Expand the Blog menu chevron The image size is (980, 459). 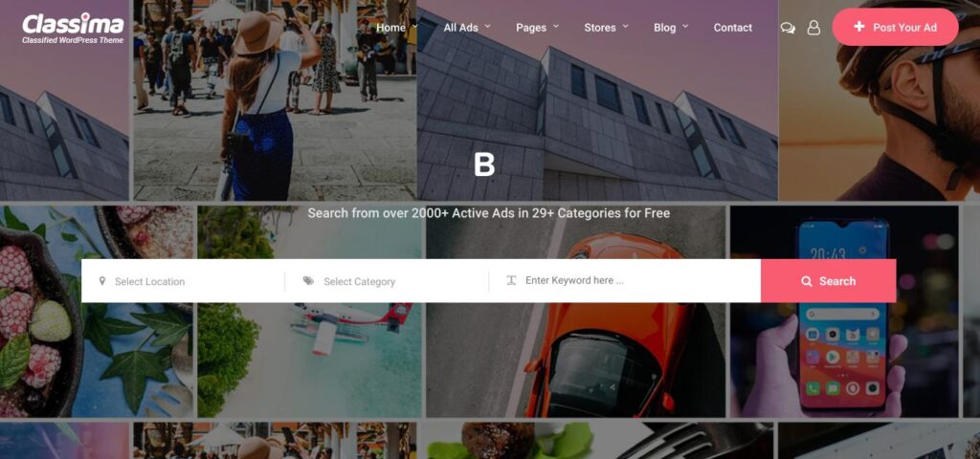pyautogui.click(x=685, y=26)
